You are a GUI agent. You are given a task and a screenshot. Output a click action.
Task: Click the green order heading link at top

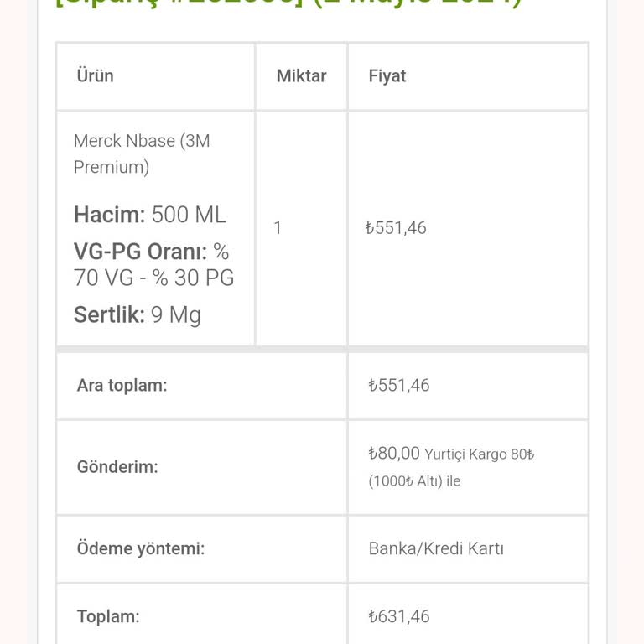pyautogui.click(x=288, y=3)
